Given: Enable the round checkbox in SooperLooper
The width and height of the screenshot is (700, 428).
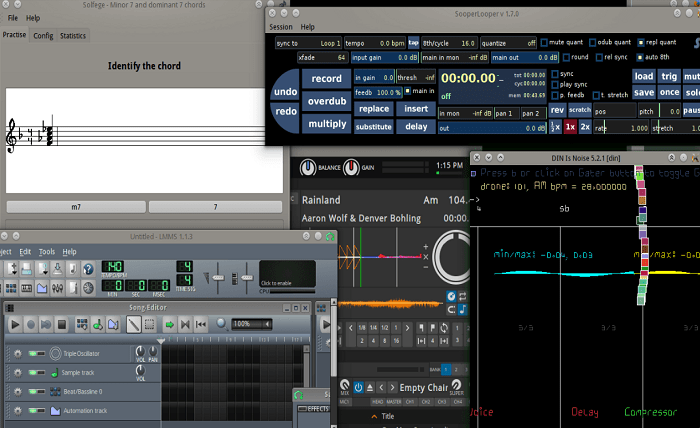Looking at the screenshot, I should (x=566, y=57).
